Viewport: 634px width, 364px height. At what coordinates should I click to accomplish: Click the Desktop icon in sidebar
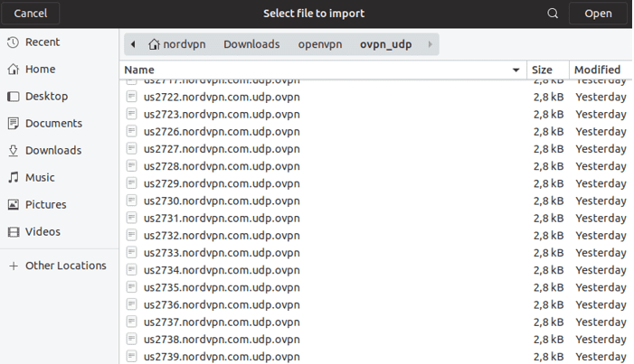[x=14, y=96]
